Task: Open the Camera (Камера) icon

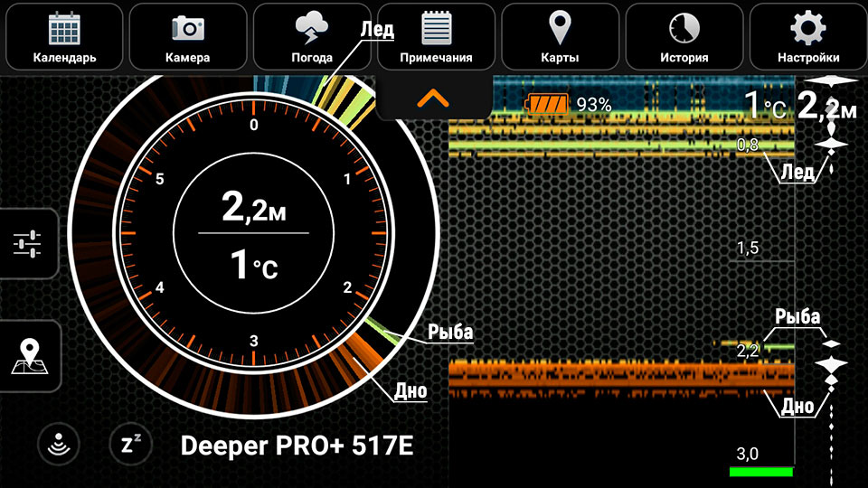Action: click(x=188, y=37)
